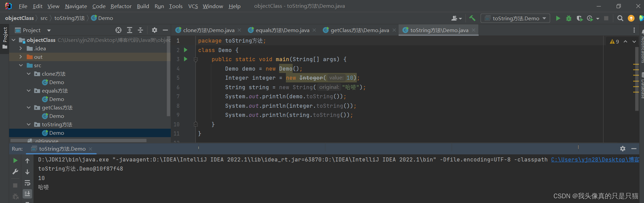Fold the main method at line 3
Screen dimensions: 644x203
tap(195, 59)
